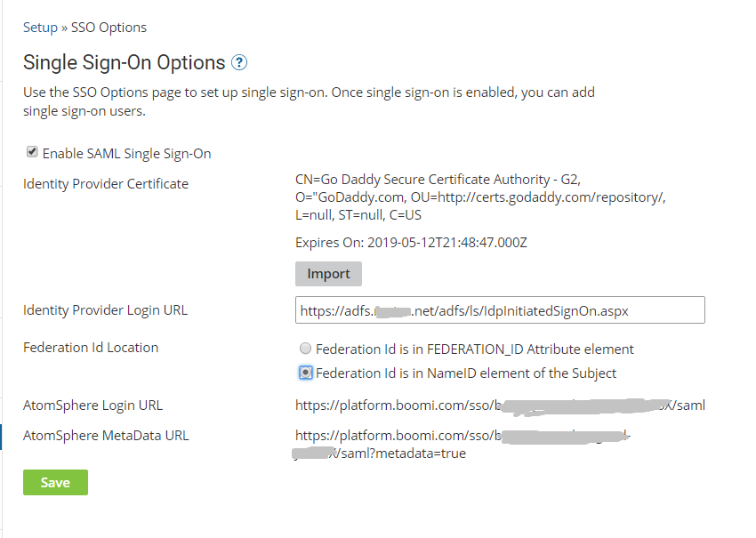The height and width of the screenshot is (538, 756).
Task: Click the Import certificate button
Action: point(328,273)
